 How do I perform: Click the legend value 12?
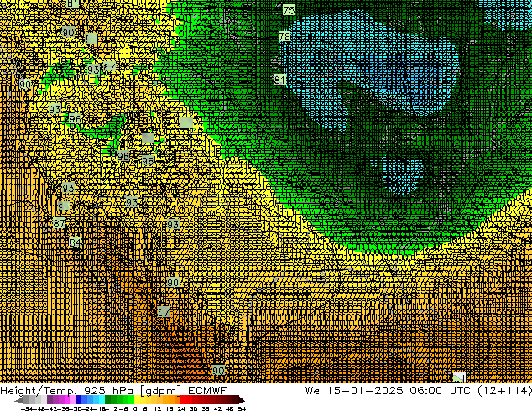[158, 409]
